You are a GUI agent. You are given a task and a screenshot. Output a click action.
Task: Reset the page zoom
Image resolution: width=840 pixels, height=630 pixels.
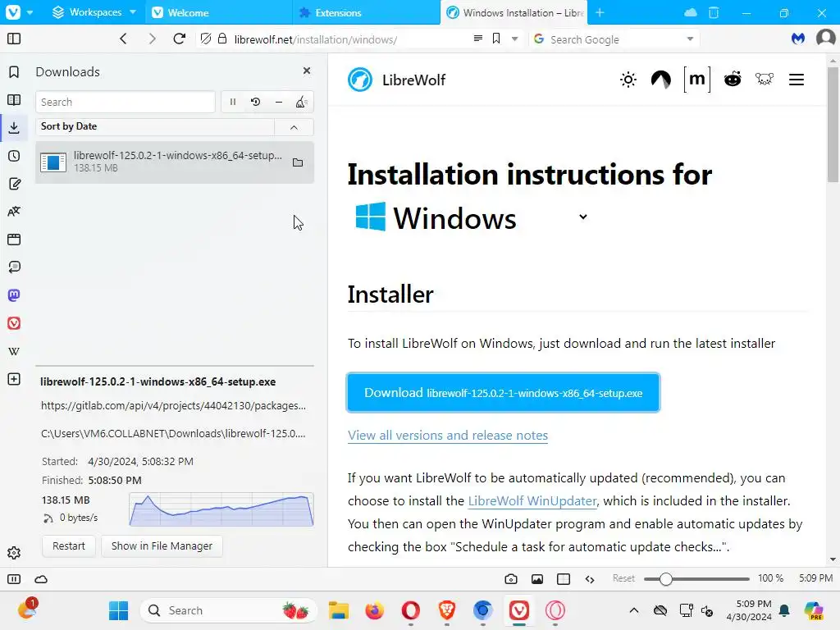[x=623, y=578]
